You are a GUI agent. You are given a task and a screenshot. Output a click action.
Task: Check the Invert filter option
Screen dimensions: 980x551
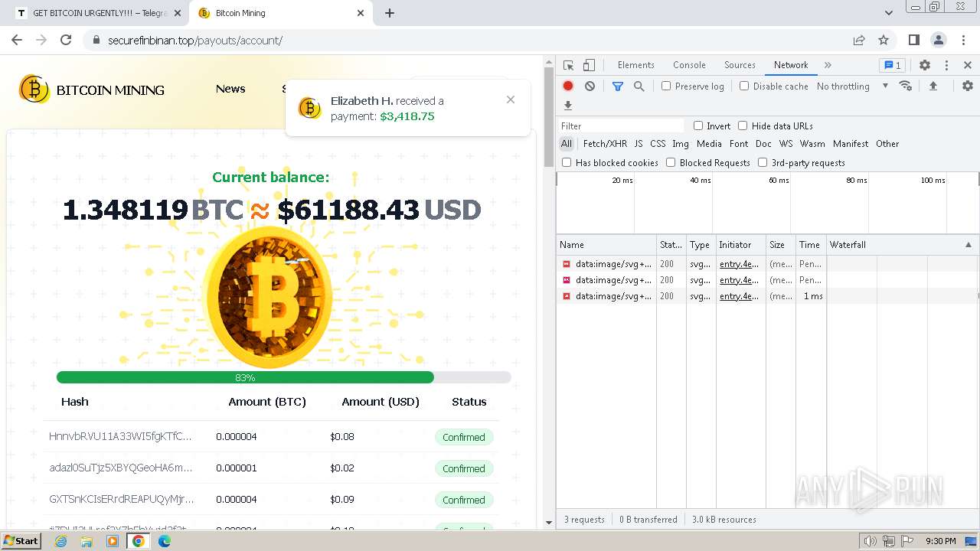[x=698, y=126]
